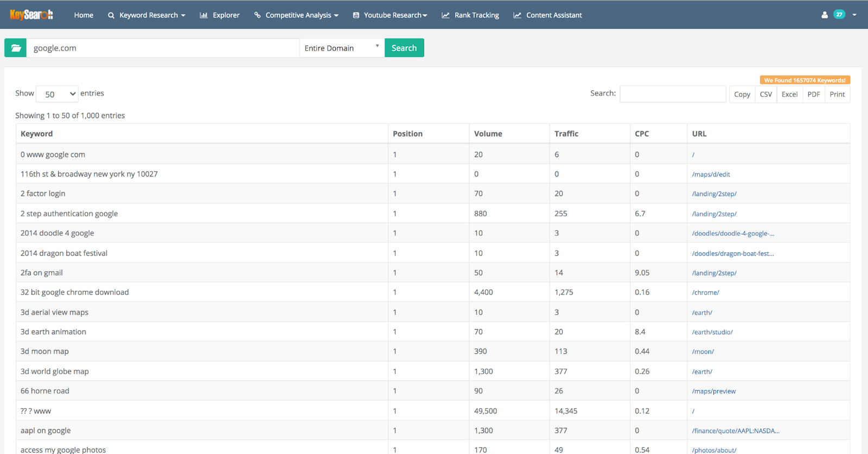Export the table as PDF
The image size is (868, 454).
[814, 94]
